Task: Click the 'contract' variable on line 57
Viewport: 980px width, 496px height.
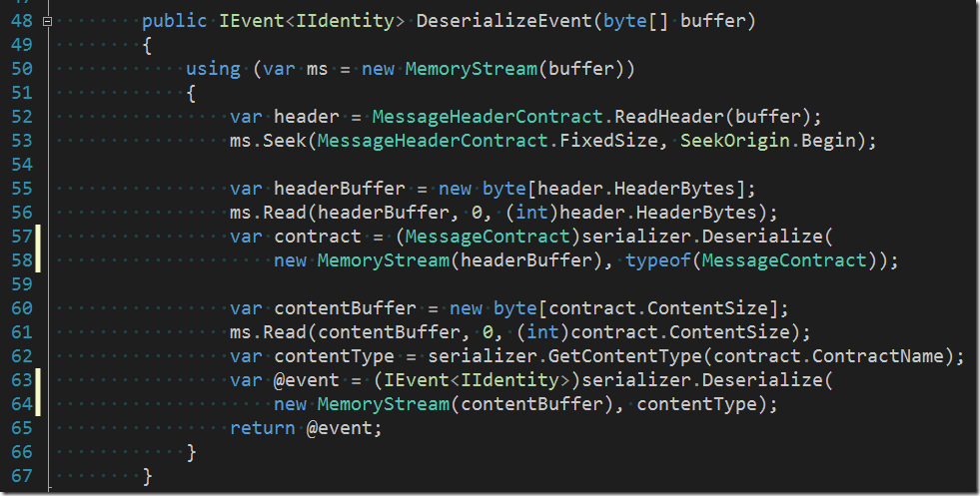Action: tap(318, 237)
